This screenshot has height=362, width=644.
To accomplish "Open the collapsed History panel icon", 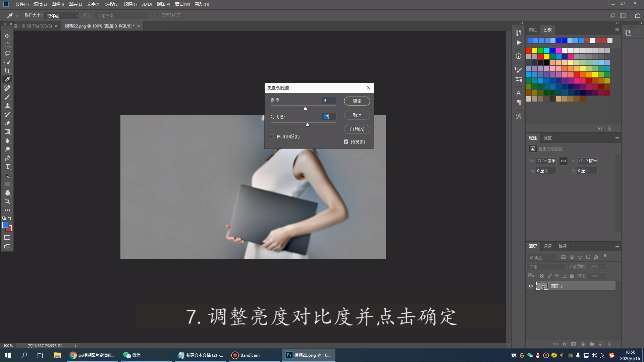I will 518,33.
